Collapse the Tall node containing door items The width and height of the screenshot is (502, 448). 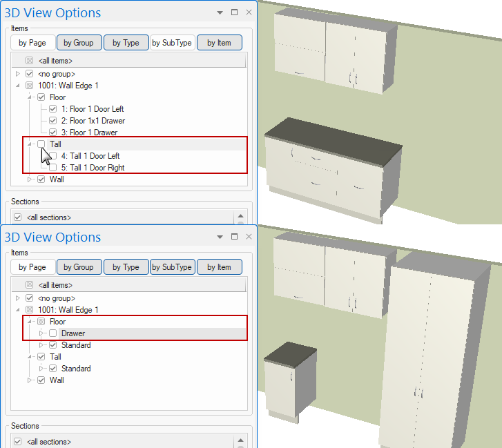pos(30,144)
